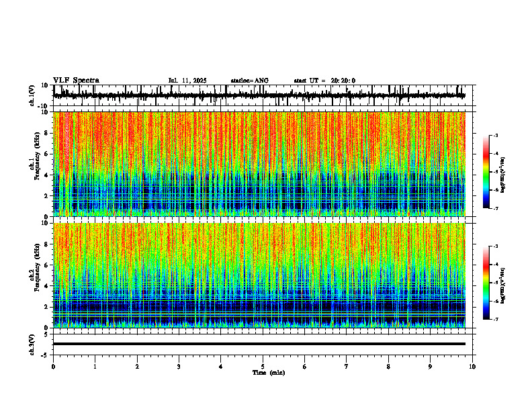
Task: Click time axis tick label "2"
Action: pyautogui.click(x=137, y=367)
